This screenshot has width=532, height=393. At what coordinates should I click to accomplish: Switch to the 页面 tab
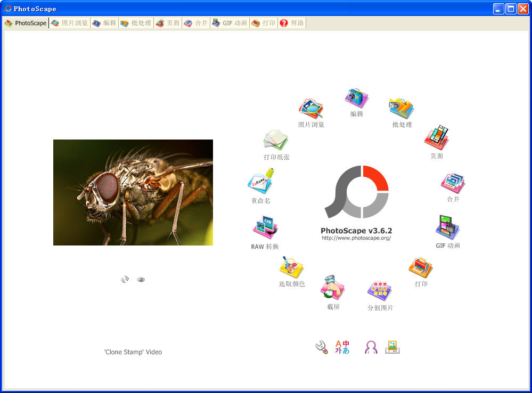click(x=168, y=23)
